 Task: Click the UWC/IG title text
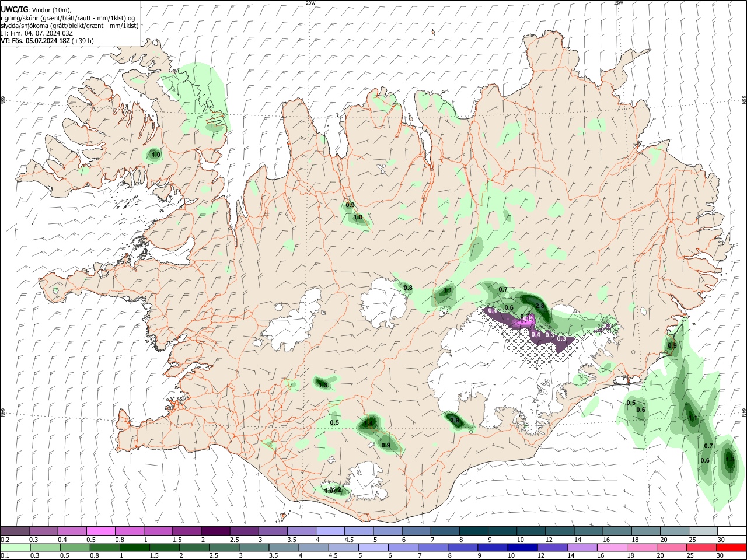click(x=13, y=9)
